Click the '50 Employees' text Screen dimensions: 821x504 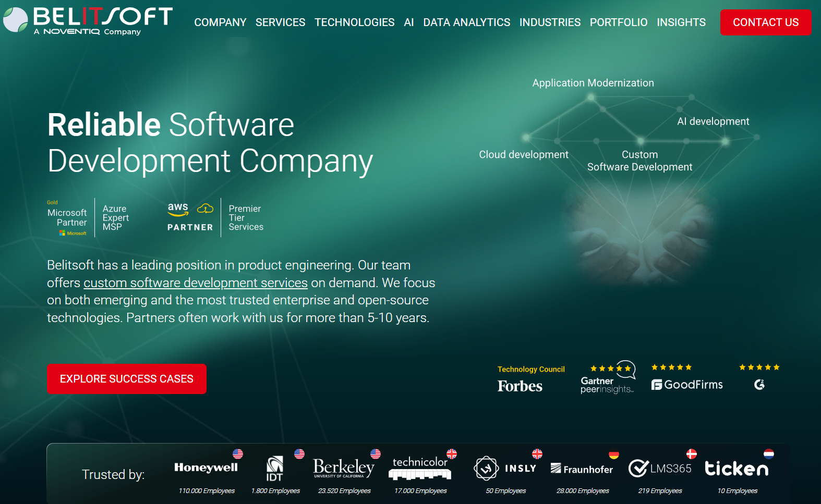[x=505, y=491]
